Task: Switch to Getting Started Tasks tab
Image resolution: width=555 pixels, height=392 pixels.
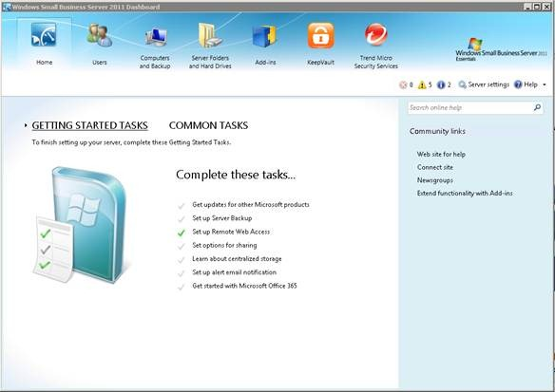Action: pyautogui.click(x=90, y=125)
